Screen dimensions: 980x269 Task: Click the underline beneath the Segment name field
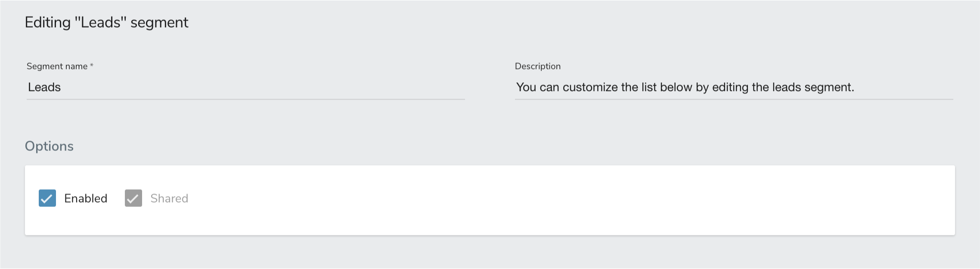245,99
